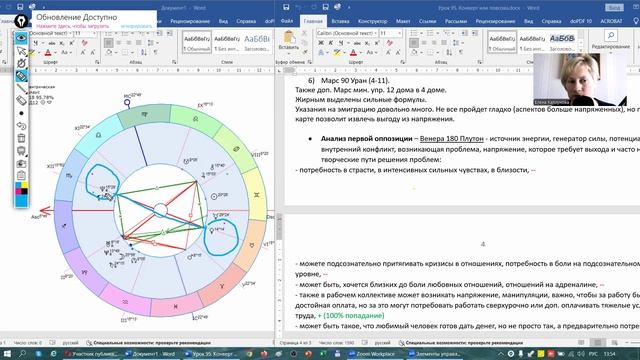The height and width of the screenshot is (360, 640).
Task: Click the Windows taskbar search icon
Action: [x=23, y=353]
